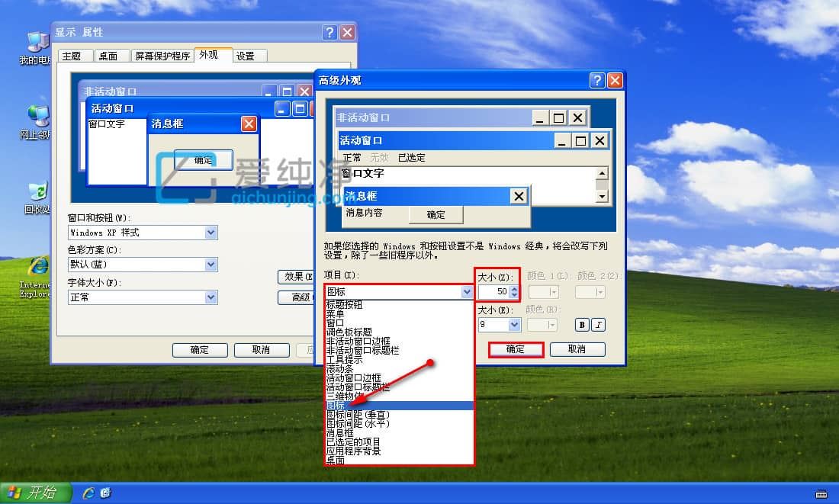The width and height of the screenshot is (839, 504).
Task: Choose 图标间距 (垂直) from the item list
Action: click(399, 415)
